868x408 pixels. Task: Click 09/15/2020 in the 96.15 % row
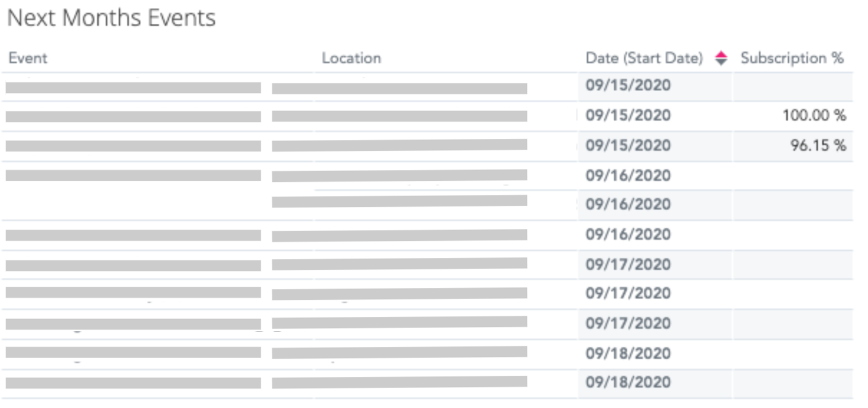[x=628, y=146]
